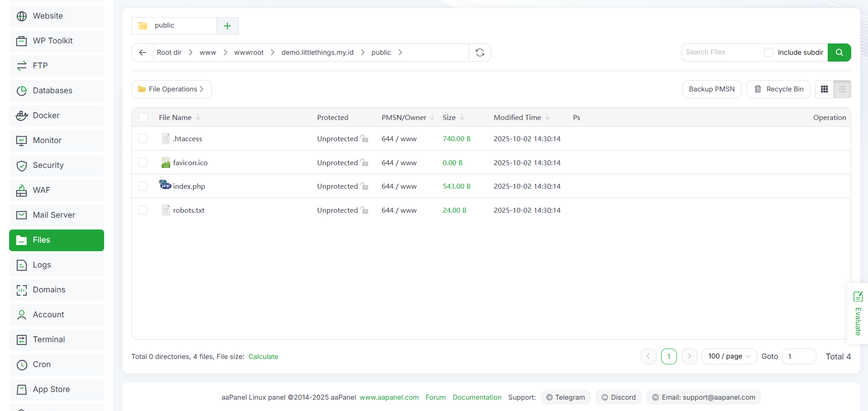
Task: Enable the Include subdir checkbox
Action: point(769,53)
